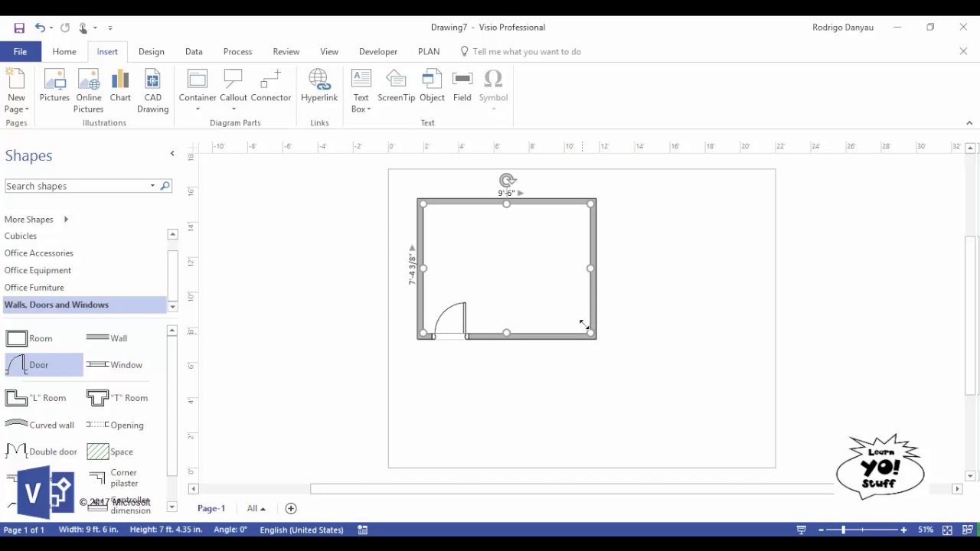Insert an Object
Screen dimensions: 980x551
pos(432,86)
